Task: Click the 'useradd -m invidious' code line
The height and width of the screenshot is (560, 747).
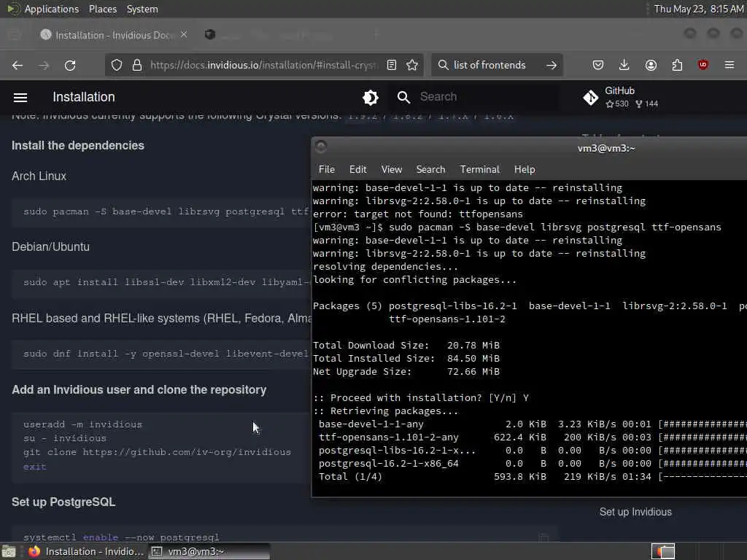Action: (x=83, y=424)
